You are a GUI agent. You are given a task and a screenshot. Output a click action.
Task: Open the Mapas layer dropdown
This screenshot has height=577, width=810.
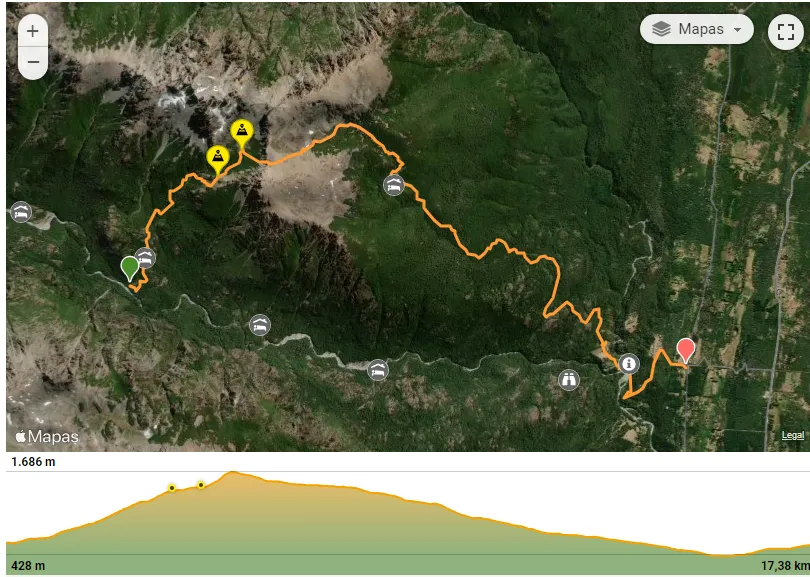pyautogui.click(x=696, y=29)
